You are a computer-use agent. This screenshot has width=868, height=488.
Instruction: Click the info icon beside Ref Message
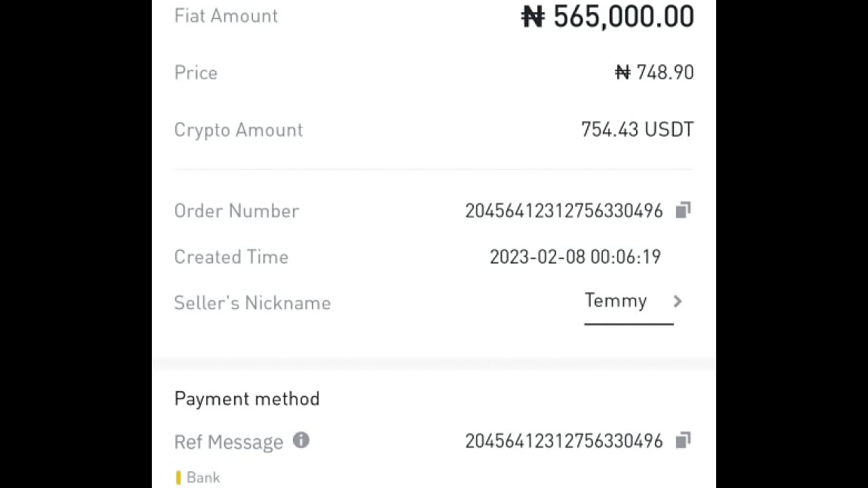pos(301,441)
